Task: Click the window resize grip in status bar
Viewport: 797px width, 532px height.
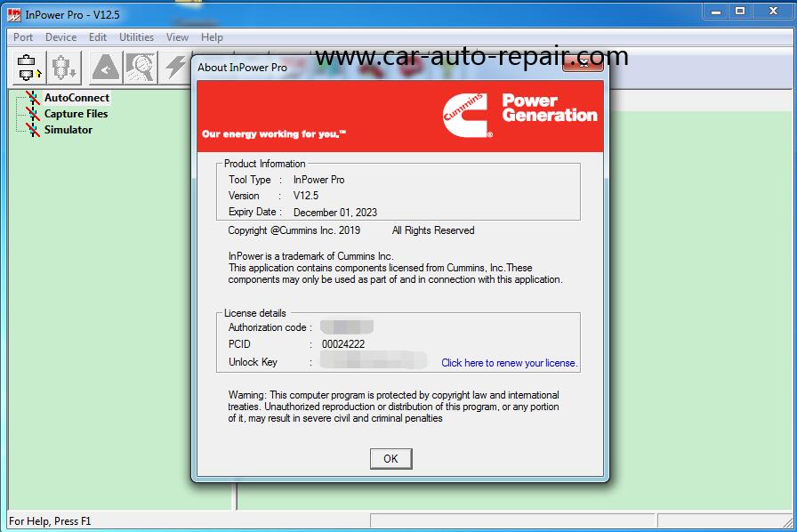Action: coord(788,522)
